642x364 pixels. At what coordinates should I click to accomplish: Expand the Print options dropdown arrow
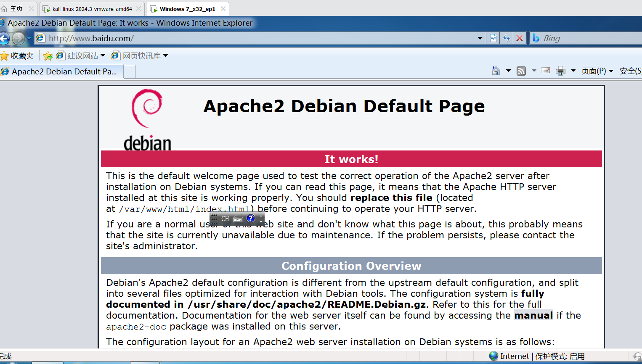coord(573,71)
